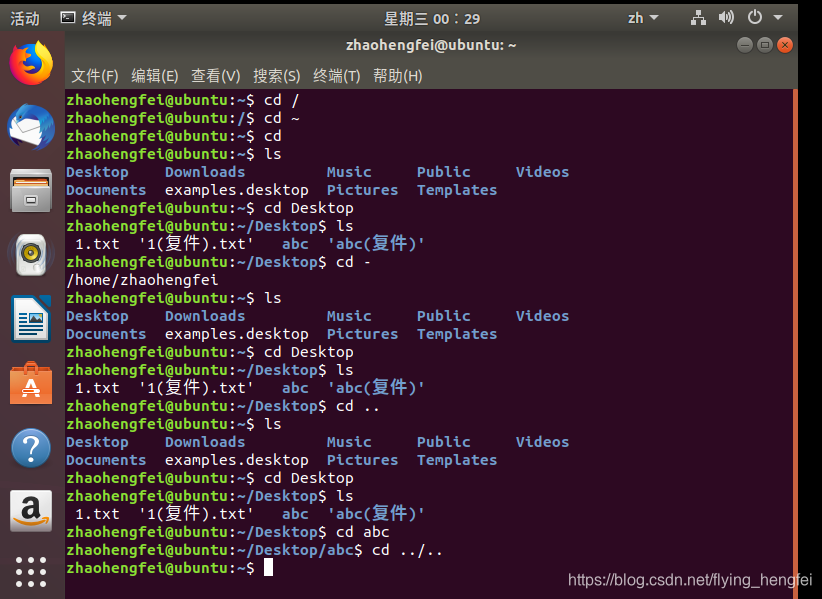Click the power icon in top bar
This screenshot has height=599, width=822.
point(754,18)
